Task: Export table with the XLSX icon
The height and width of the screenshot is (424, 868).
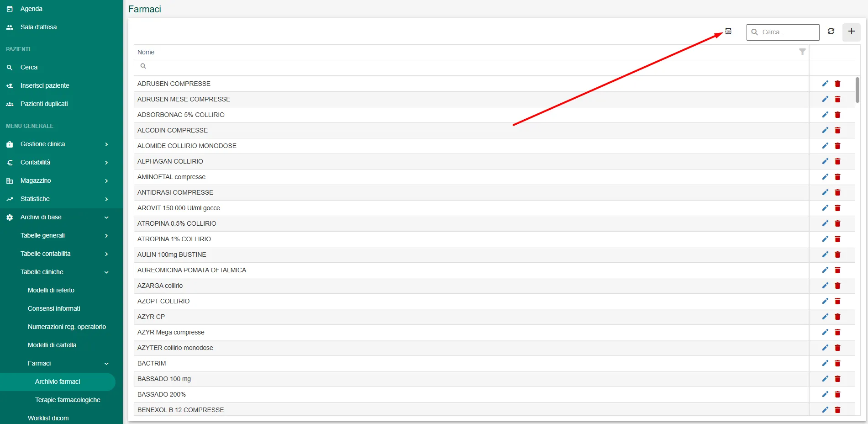Action: tap(728, 32)
